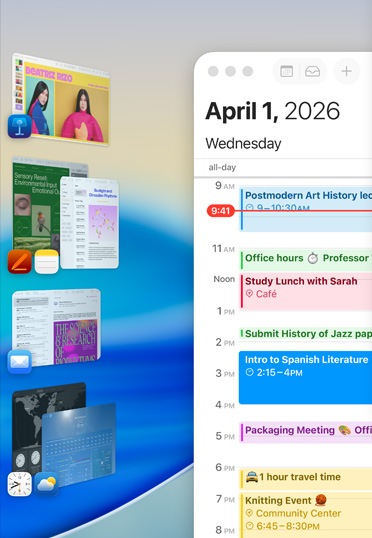Close the Calendar window
This screenshot has height=538, width=372.
(x=213, y=71)
